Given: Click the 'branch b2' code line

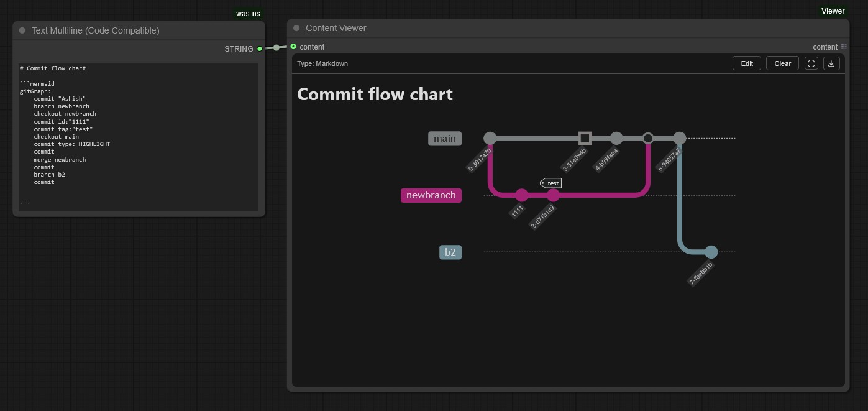Looking at the screenshot, I should point(49,175).
